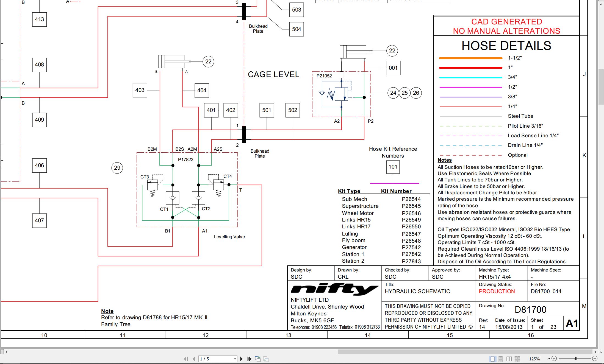This screenshot has height=364, width=604.
Task: Click hose reference box 408
Action: (39, 65)
